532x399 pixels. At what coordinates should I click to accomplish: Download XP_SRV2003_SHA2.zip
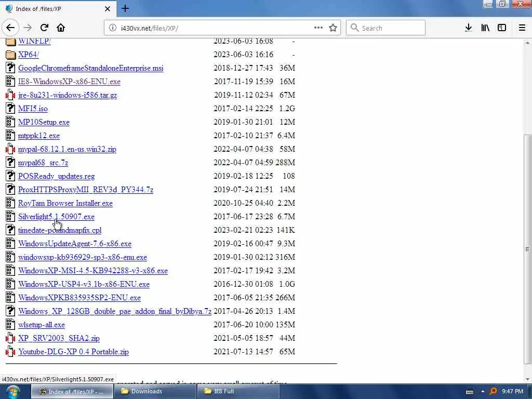(59, 338)
